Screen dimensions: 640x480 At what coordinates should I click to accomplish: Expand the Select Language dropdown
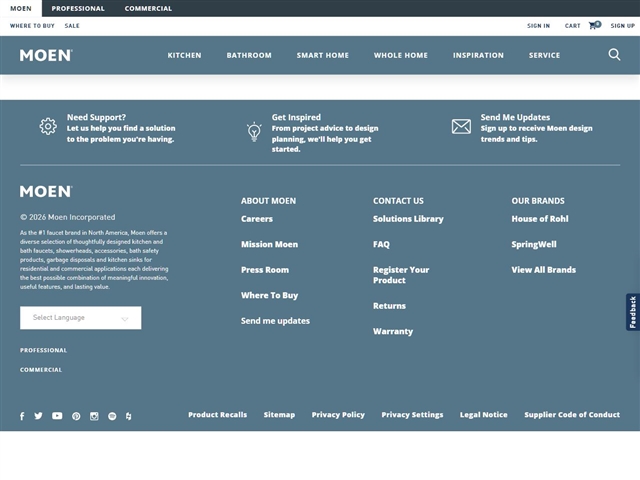[80, 318]
